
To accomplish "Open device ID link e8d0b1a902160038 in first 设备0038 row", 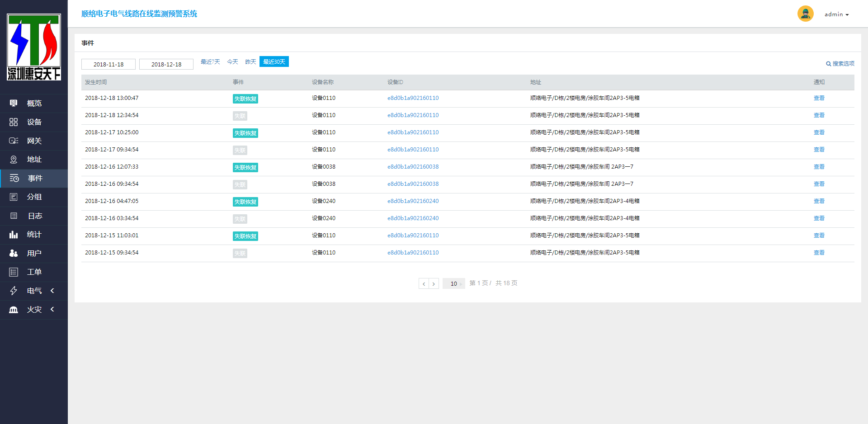I will click(413, 167).
